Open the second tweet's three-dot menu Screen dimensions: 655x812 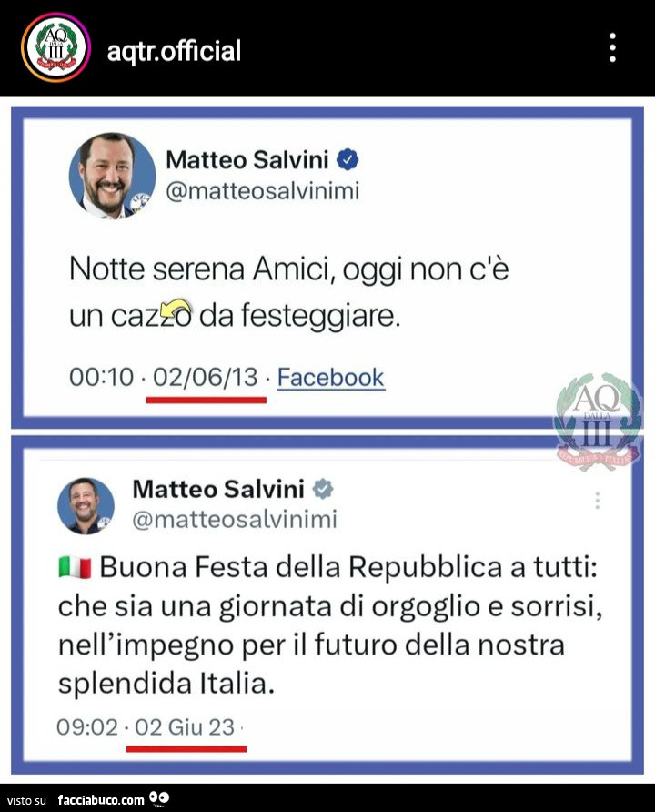pyautogui.click(x=598, y=501)
